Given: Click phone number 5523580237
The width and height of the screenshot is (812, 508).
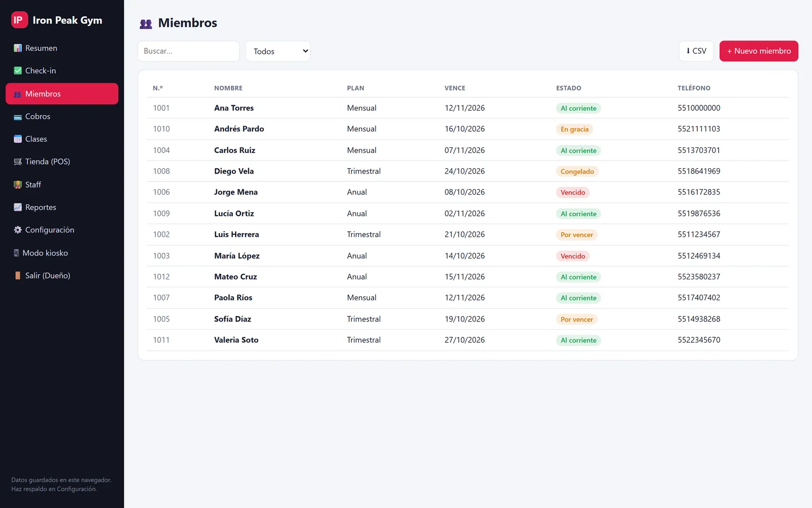Looking at the screenshot, I should (699, 276).
